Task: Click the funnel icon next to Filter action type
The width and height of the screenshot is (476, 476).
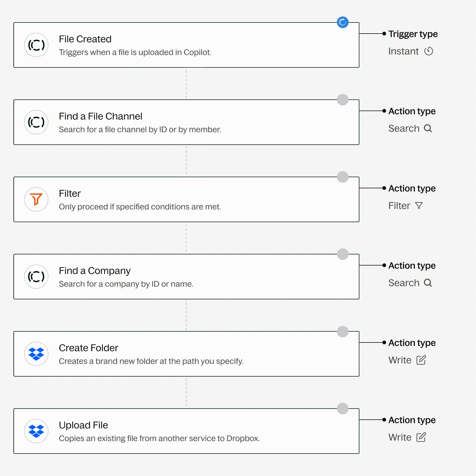Action: click(x=419, y=205)
